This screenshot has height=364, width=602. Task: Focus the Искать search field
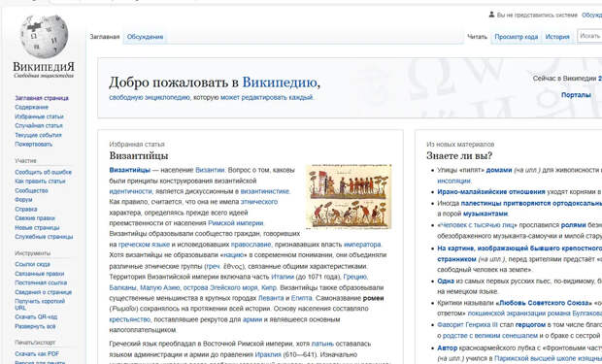(589, 36)
